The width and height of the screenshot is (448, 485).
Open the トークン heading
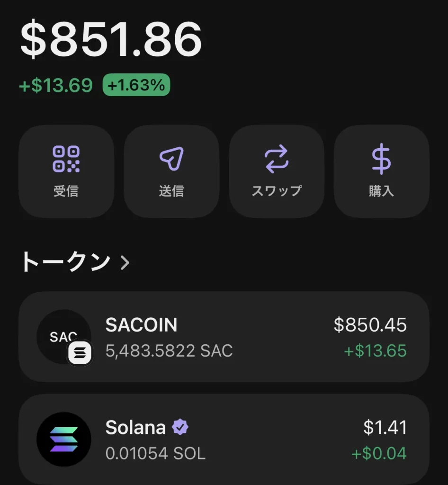(65, 262)
